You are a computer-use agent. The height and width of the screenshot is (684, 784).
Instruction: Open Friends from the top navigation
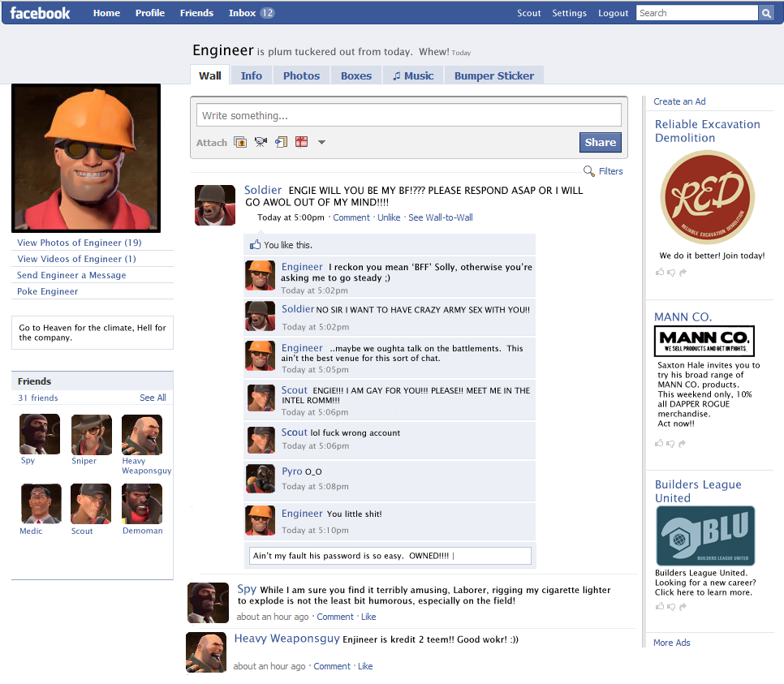[x=196, y=13]
